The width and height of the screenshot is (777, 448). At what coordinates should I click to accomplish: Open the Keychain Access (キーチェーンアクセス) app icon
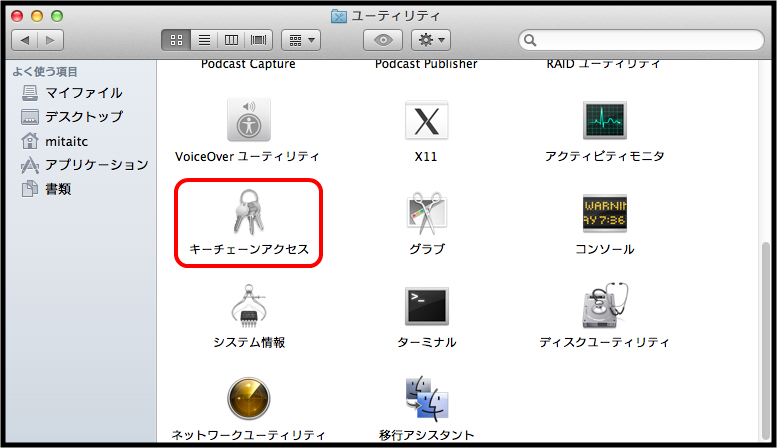(248, 211)
